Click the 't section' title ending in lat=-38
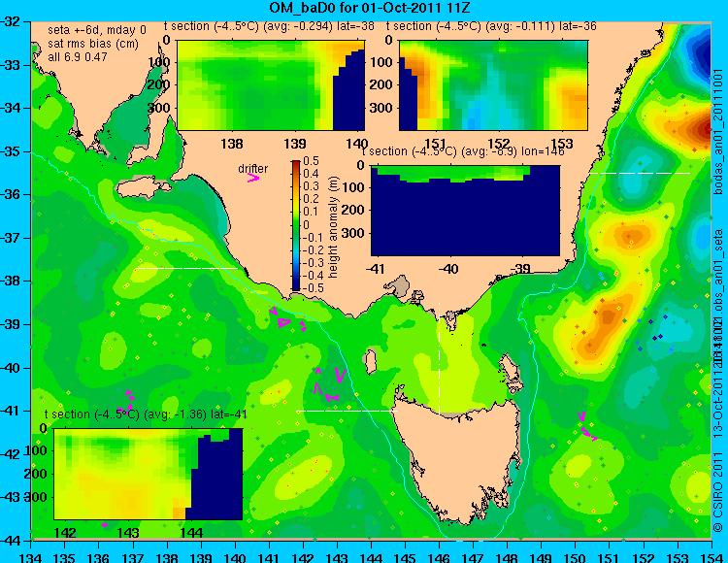This screenshot has width=728, height=563. 269,26
